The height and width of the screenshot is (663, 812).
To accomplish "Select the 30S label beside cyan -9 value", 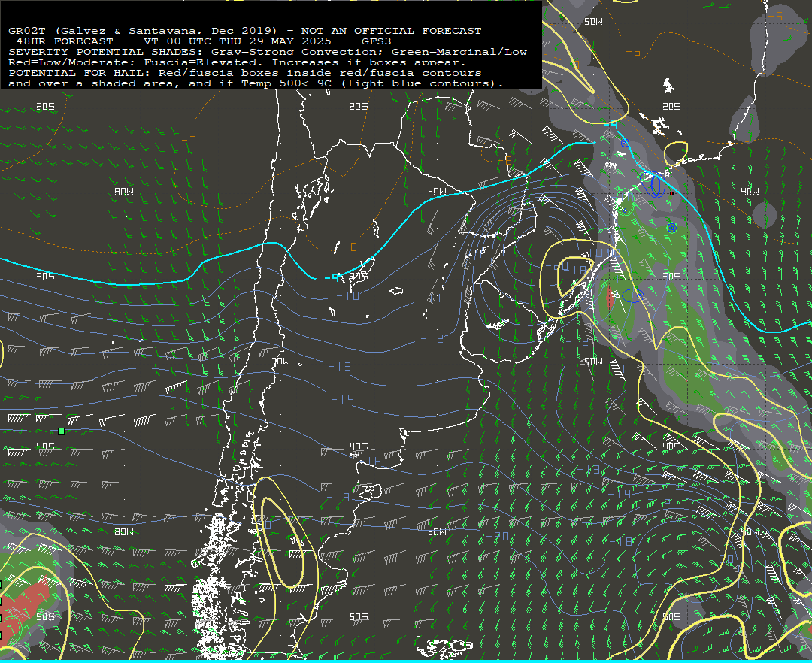I will [x=359, y=277].
